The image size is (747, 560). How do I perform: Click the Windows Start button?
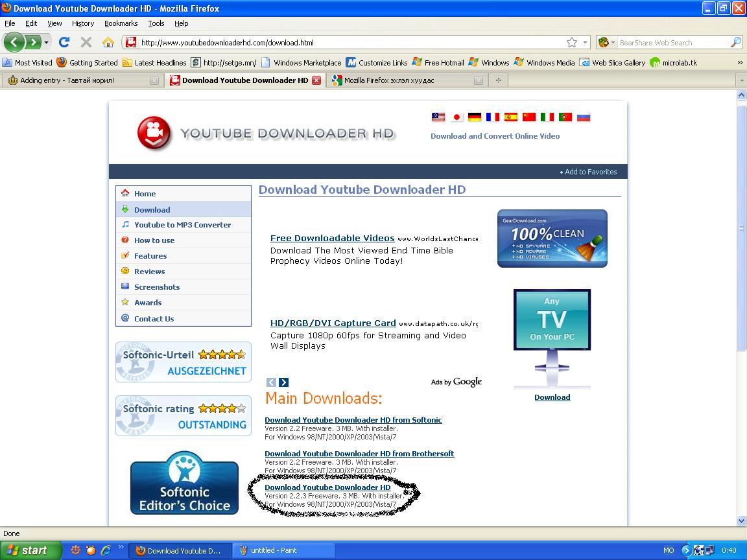(30, 550)
